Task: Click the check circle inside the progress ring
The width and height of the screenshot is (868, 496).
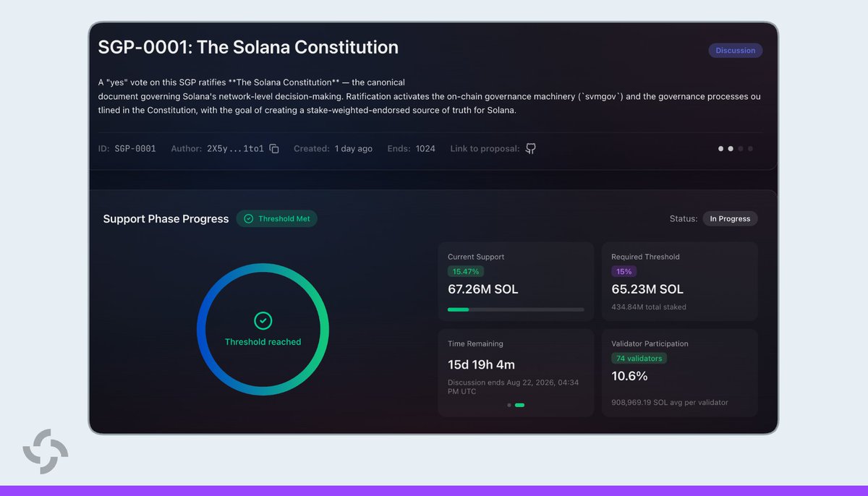Action: click(x=263, y=320)
